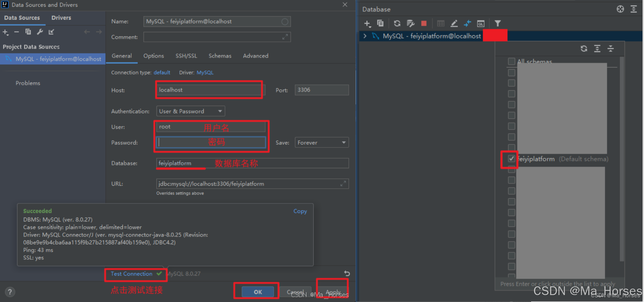Click inside the Comment input field
644x302 pixels.
click(217, 37)
